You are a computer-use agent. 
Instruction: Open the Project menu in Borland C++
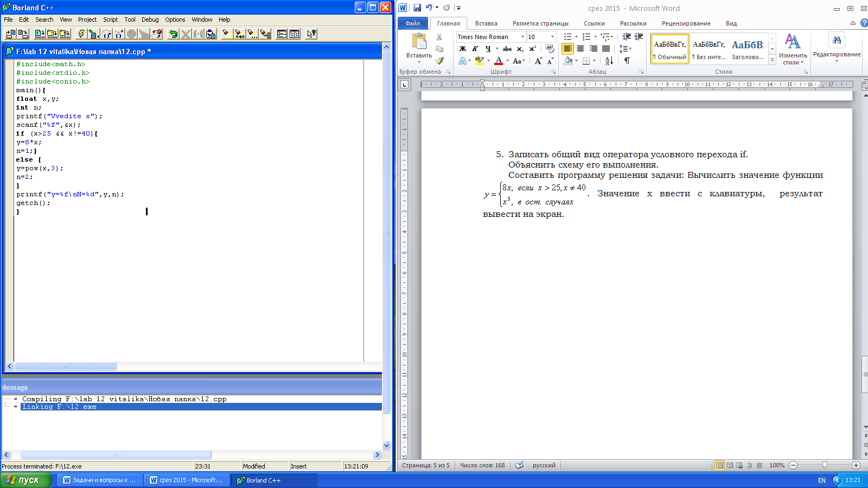coord(87,20)
